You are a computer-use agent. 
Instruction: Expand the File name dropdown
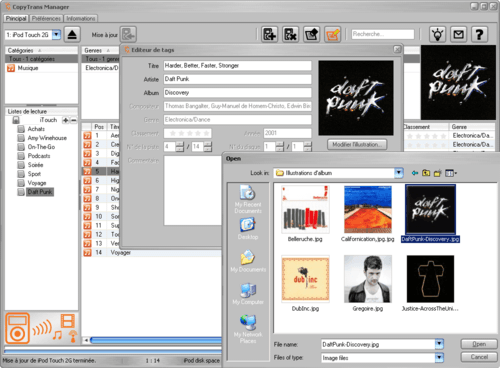tap(439, 344)
